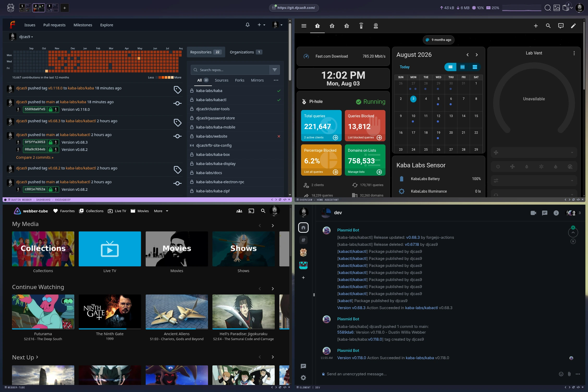Viewport: 588px width, 392px height.
Task: Edit Home Assistant dashboard pencil icon
Action: (x=573, y=26)
